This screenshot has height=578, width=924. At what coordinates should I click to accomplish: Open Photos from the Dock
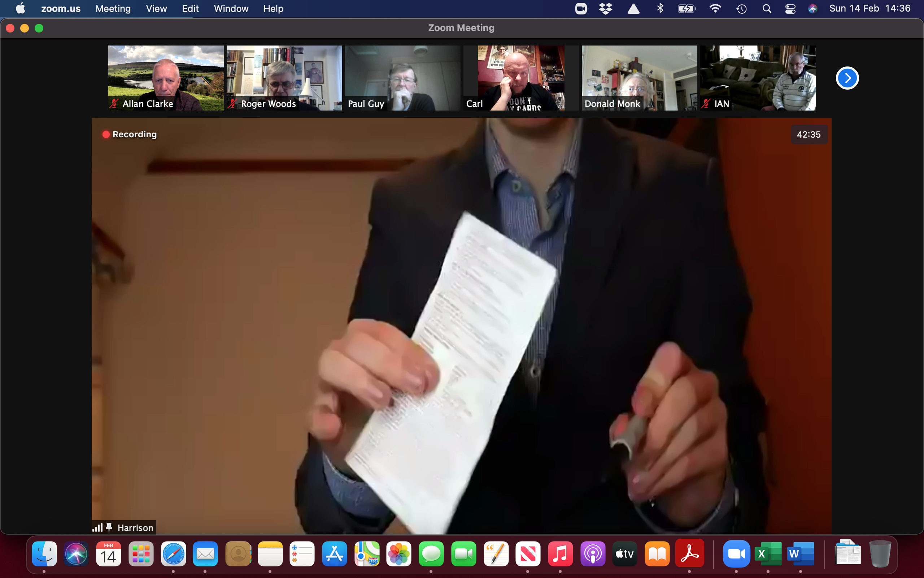399,553
